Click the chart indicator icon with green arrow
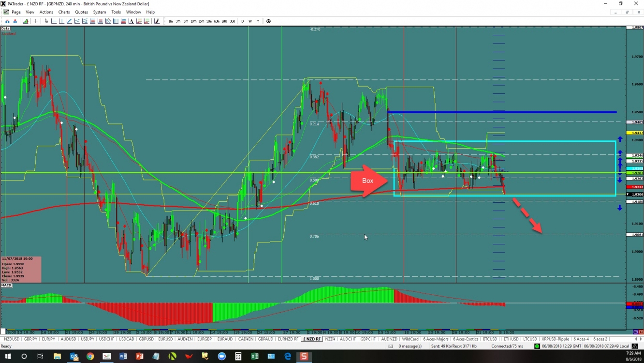This screenshot has height=363, width=644. [x=25, y=21]
